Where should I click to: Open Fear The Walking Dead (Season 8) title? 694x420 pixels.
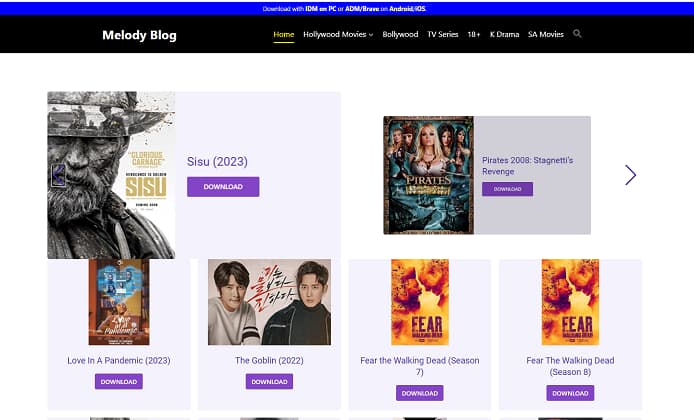(570, 366)
